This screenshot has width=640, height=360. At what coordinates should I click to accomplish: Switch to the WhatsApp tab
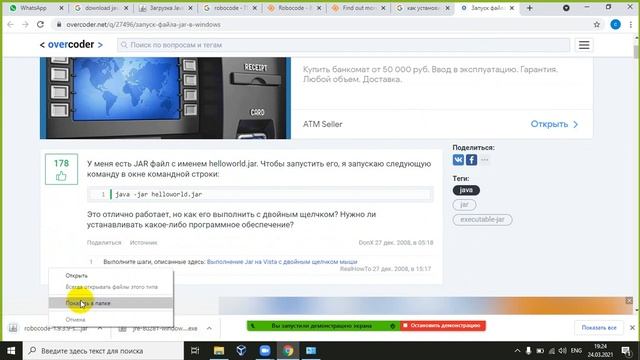34,8
